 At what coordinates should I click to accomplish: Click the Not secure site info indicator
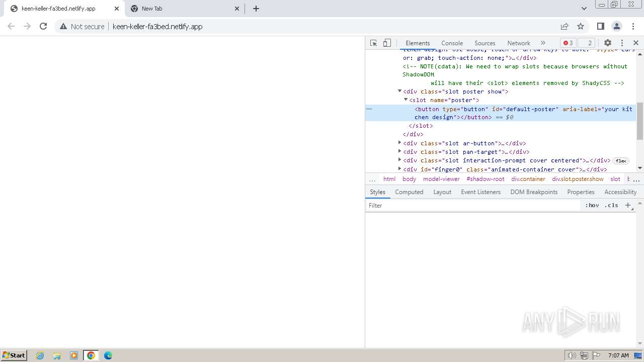coord(82,26)
